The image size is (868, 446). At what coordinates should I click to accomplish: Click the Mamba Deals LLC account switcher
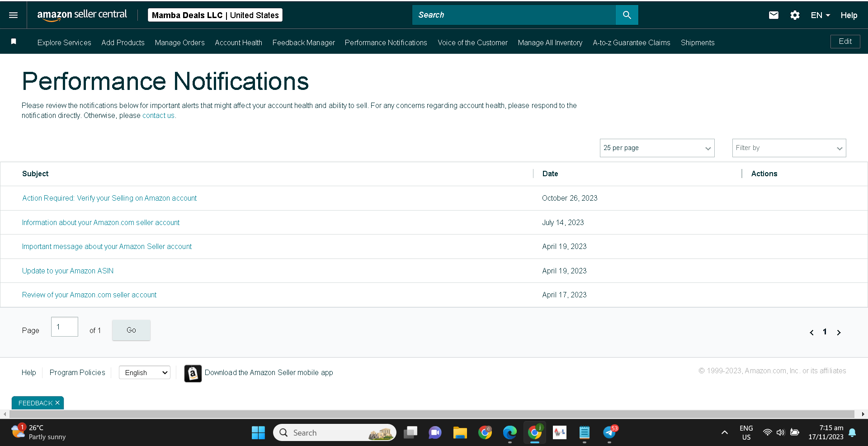pos(215,15)
